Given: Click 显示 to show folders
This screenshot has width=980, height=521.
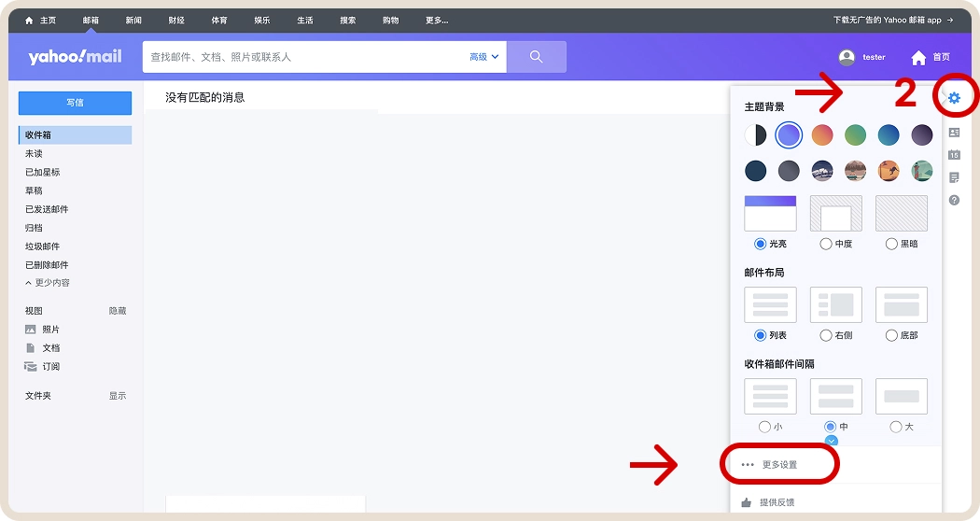Looking at the screenshot, I should [118, 396].
